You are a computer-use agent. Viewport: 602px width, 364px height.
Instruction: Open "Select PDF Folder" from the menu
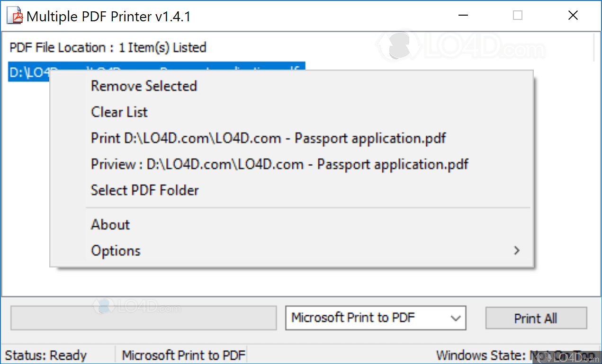pos(144,190)
